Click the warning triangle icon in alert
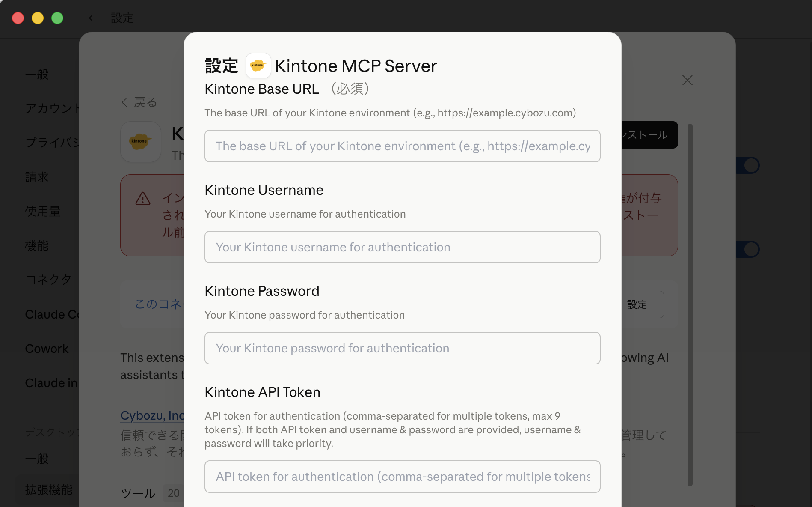The image size is (812, 507). [143, 198]
